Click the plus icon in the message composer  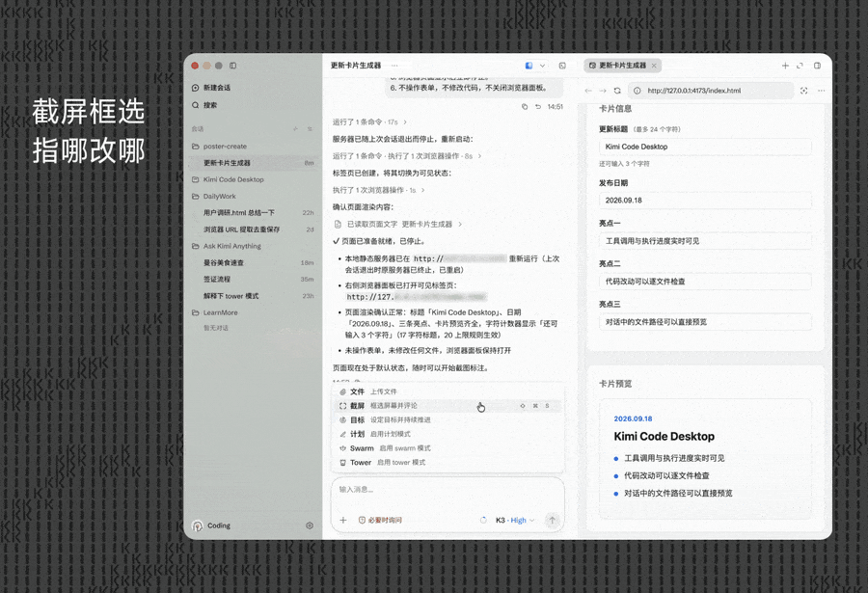coord(343,520)
